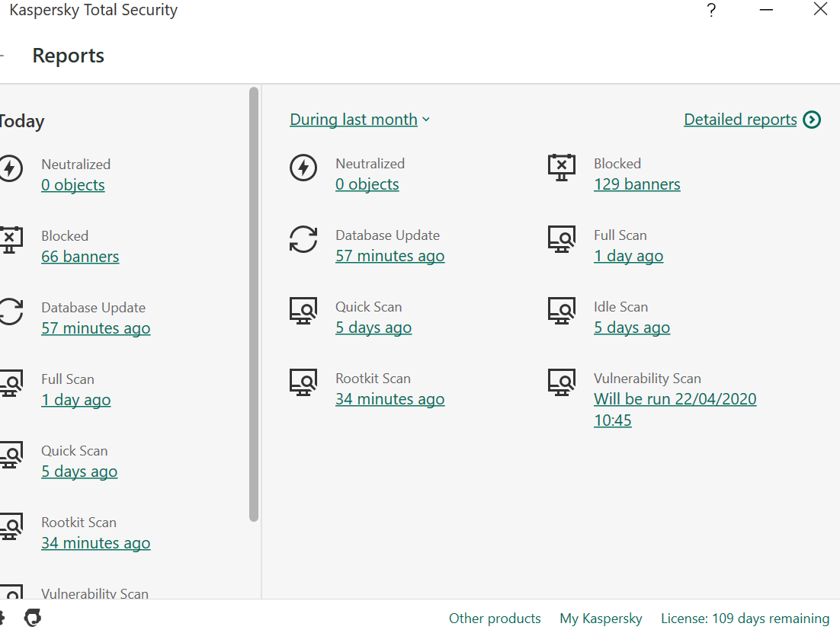The image size is (840, 633).
Task: Click License: 109 days remaining
Action: point(745,619)
